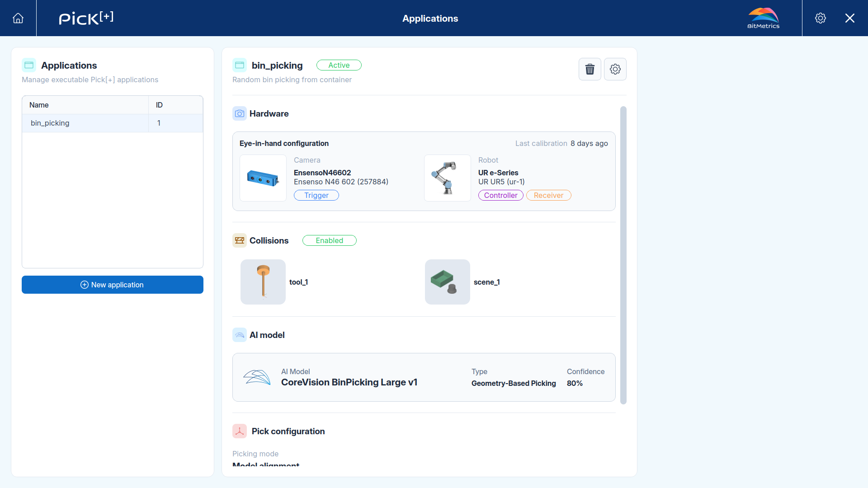Screen dimensions: 868x488
Task: Click the Collisions section icon
Action: [x=240, y=240]
